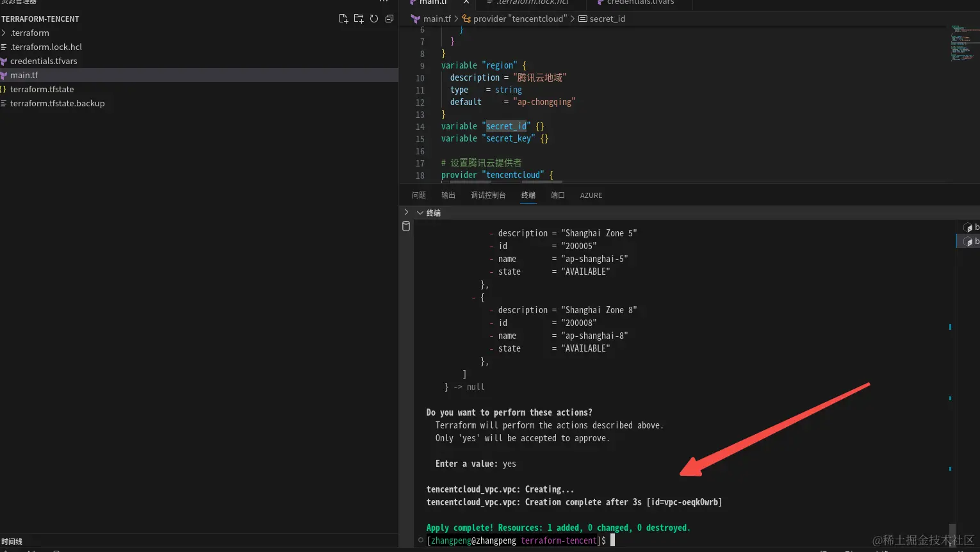Click main.tf in the breadcrumb path

[x=437, y=19]
